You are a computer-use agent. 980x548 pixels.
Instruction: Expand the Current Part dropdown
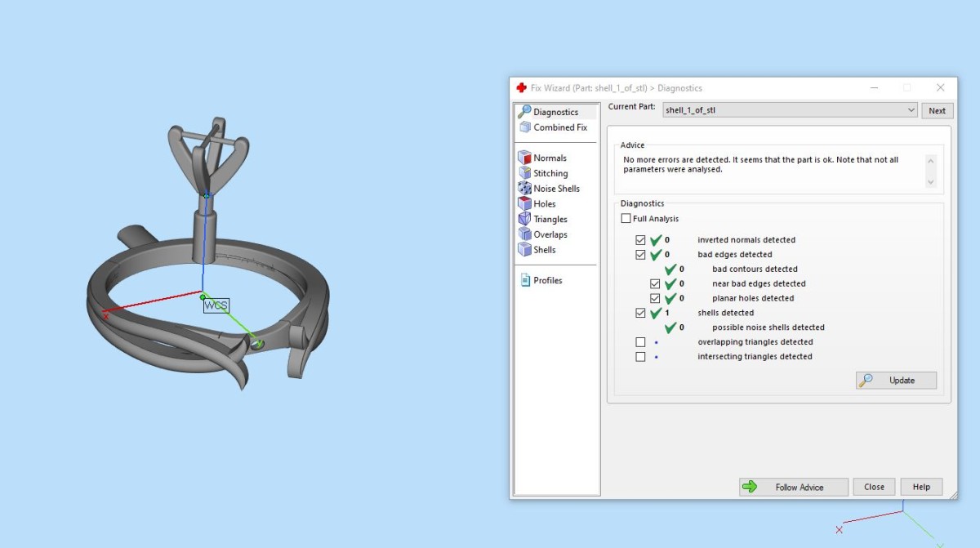[911, 110]
